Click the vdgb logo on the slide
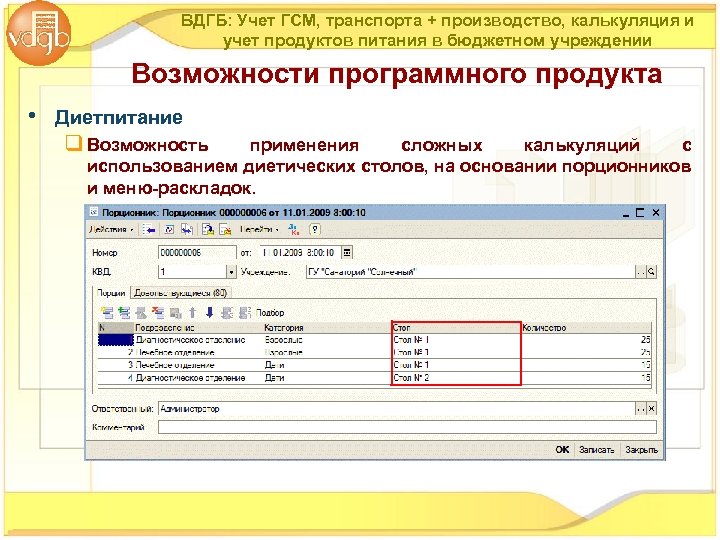 (39, 33)
